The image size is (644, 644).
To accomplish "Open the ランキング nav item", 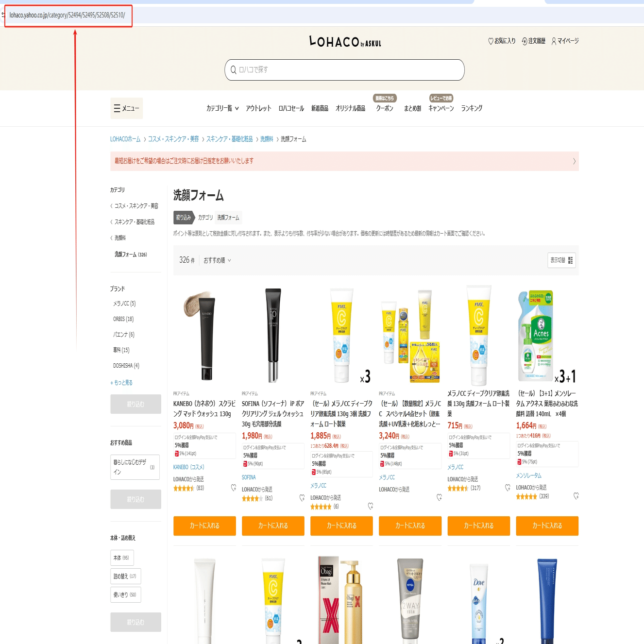I will [472, 108].
